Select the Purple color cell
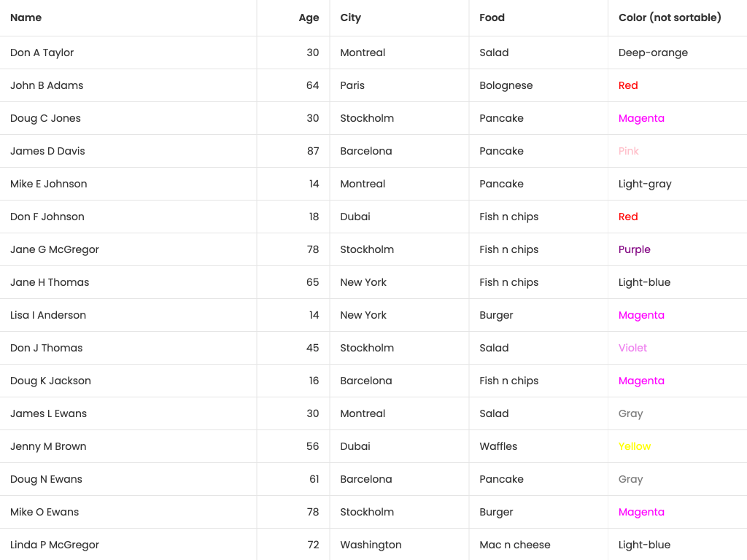747x560 pixels. (x=634, y=249)
